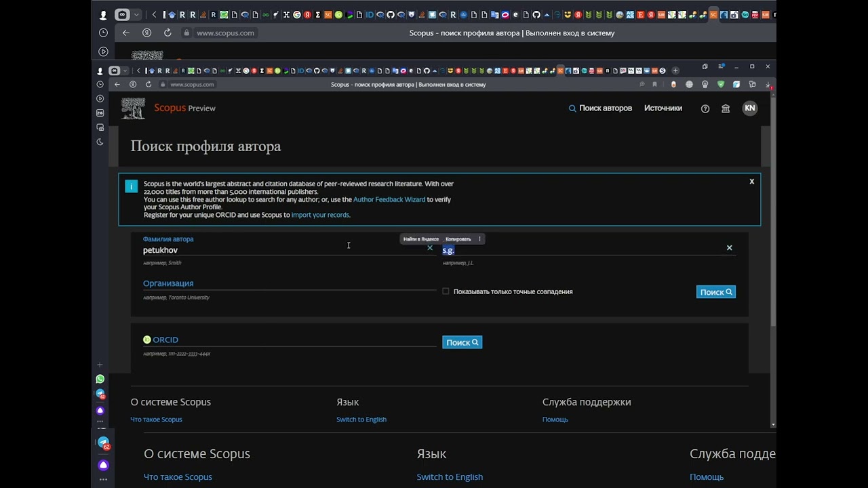
Task: Click the screenshot icon in front window sidebar
Action: click(x=100, y=127)
